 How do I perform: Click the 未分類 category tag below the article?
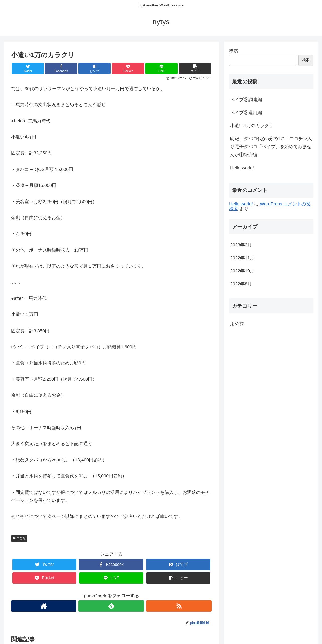pyautogui.click(x=19, y=538)
